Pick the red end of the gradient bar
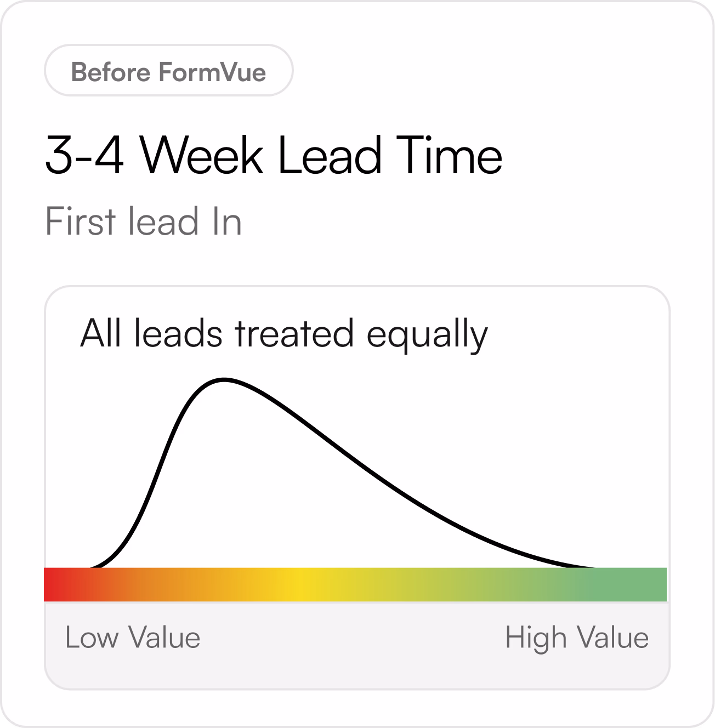 click(x=55, y=584)
